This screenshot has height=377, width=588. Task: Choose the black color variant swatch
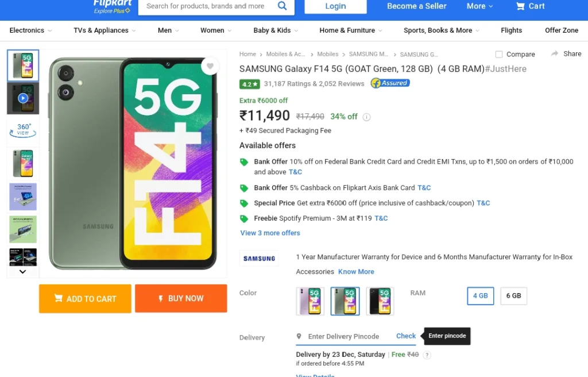[x=380, y=301]
